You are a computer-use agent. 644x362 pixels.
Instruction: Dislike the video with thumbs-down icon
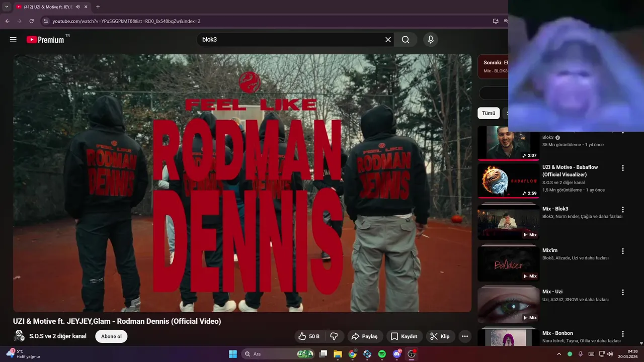[x=334, y=336]
